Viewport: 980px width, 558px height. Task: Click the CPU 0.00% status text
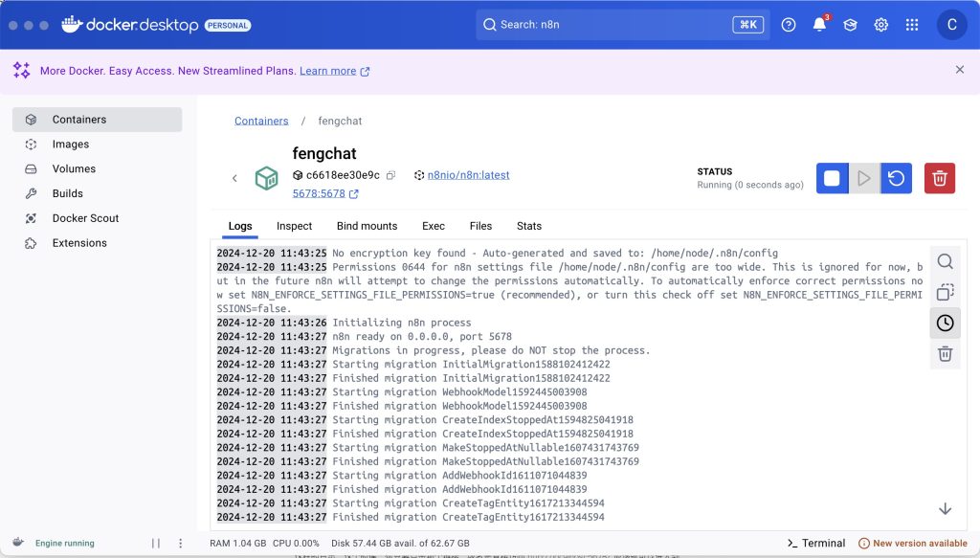tap(296, 543)
